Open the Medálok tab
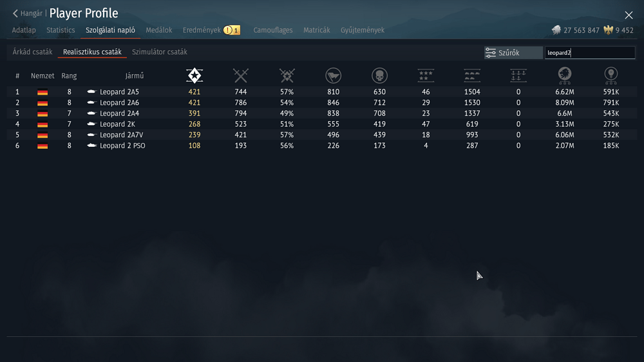Viewport: 644px width, 362px height. [158, 30]
